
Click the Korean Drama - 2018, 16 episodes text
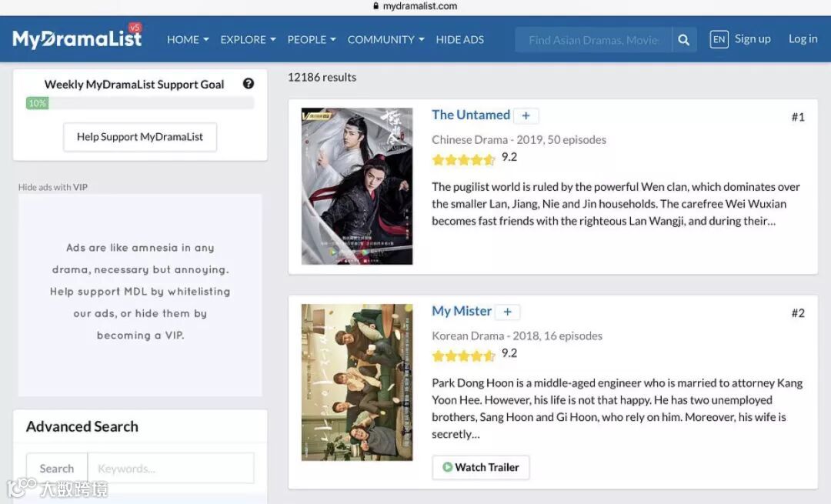pos(517,336)
